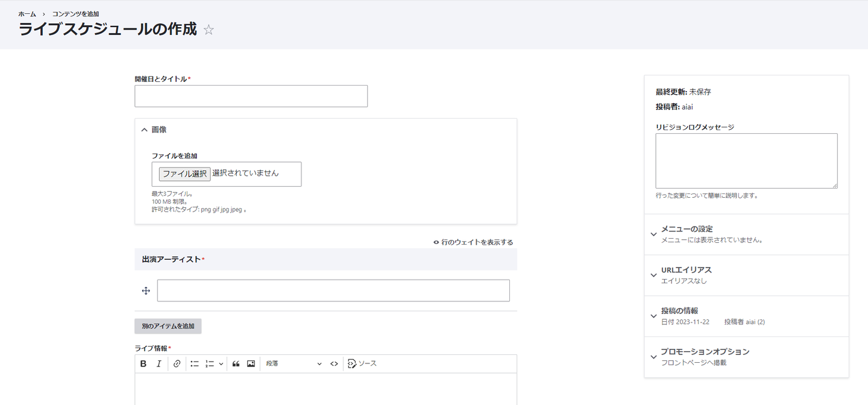Click the 100 MB 制限。 text

(170, 202)
